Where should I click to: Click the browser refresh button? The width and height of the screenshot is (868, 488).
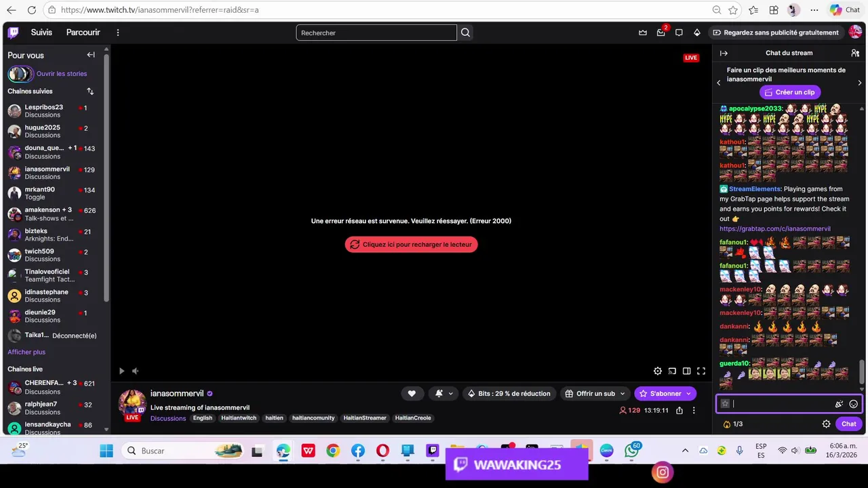(31, 10)
